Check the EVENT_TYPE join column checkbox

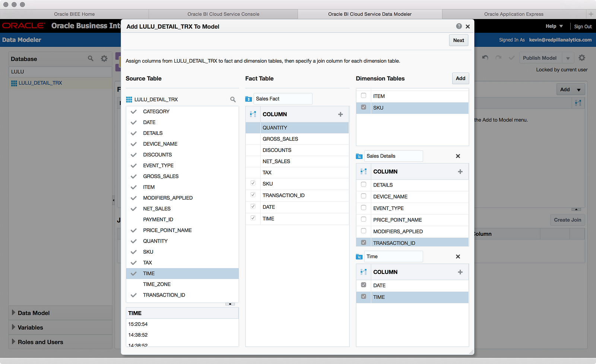(x=364, y=208)
